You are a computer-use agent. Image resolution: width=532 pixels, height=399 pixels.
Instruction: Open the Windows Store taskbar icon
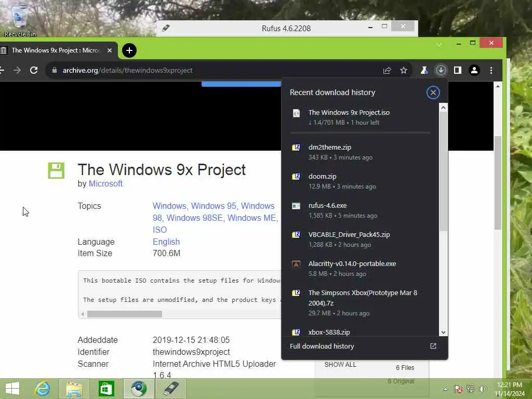coord(106,389)
